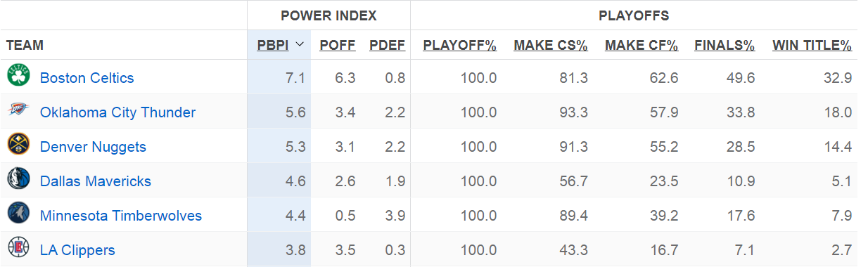Sort by MAKE CS% column
The width and height of the screenshot is (868, 267).
point(551,46)
